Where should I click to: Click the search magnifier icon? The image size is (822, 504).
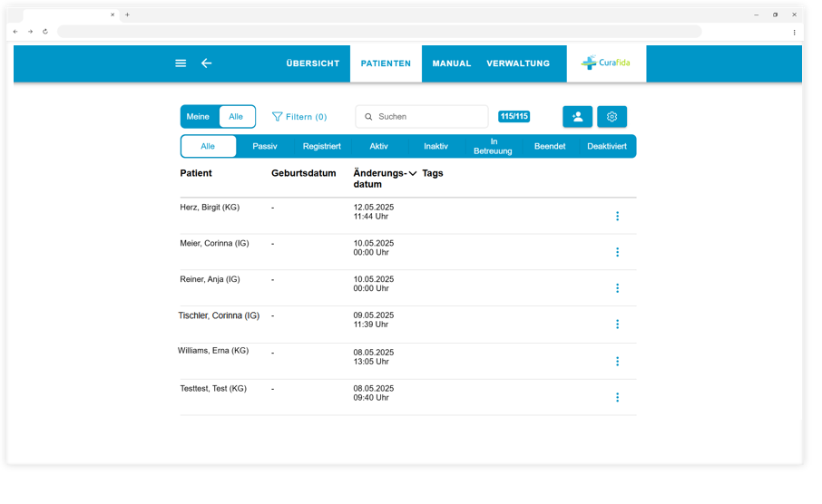point(368,117)
